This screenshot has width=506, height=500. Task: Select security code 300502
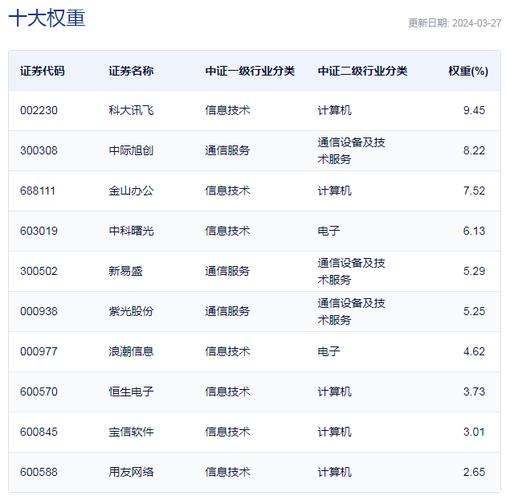point(39,271)
